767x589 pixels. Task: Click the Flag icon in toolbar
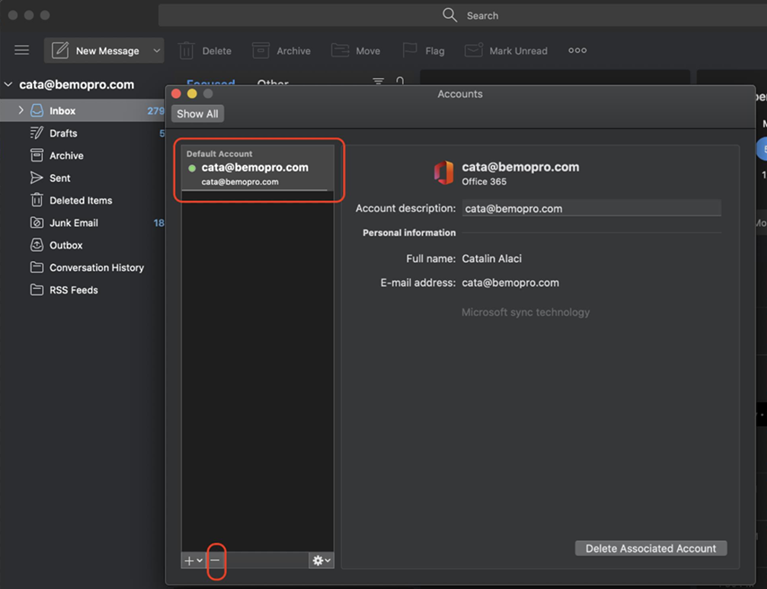[409, 50]
